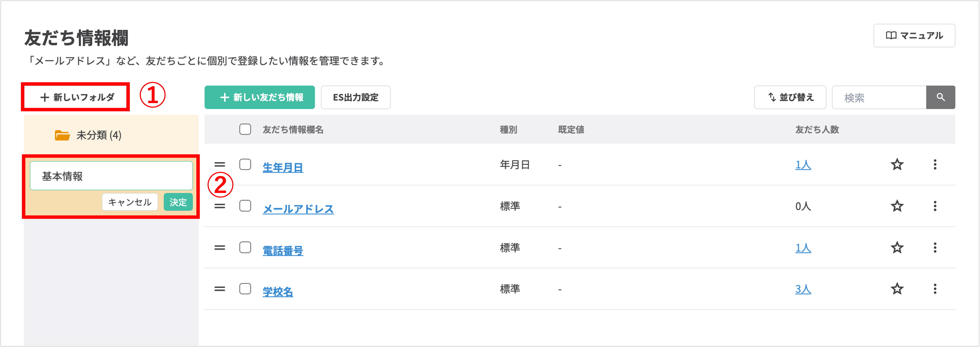The image size is (980, 347).
Task: Star the メールアドレス row as favorite
Action: pyautogui.click(x=897, y=206)
